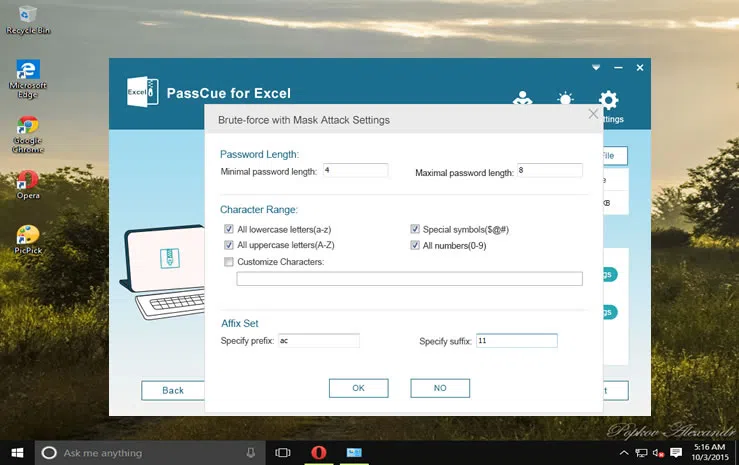Click the Password Length heading
The height and width of the screenshot is (465, 739).
click(259, 154)
